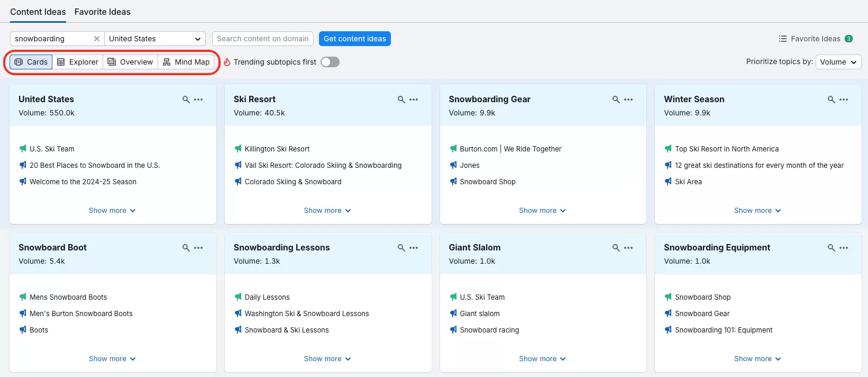868x377 pixels.
Task: Open Favorite Ideas list at top right
Action: tap(815, 39)
